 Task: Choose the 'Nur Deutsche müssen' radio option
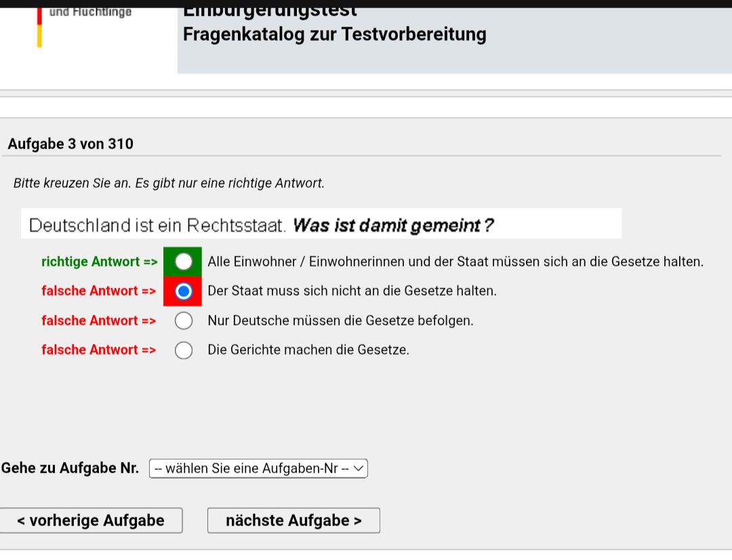183,321
